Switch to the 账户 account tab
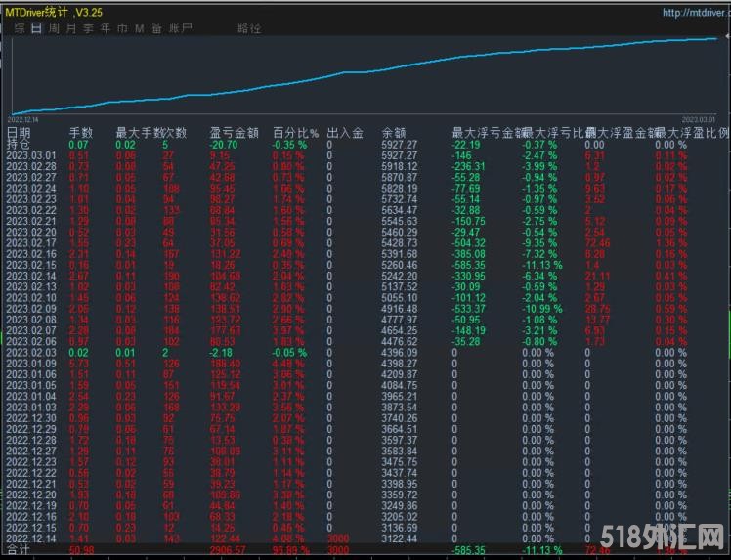This screenshot has width=731, height=560. point(181,29)
